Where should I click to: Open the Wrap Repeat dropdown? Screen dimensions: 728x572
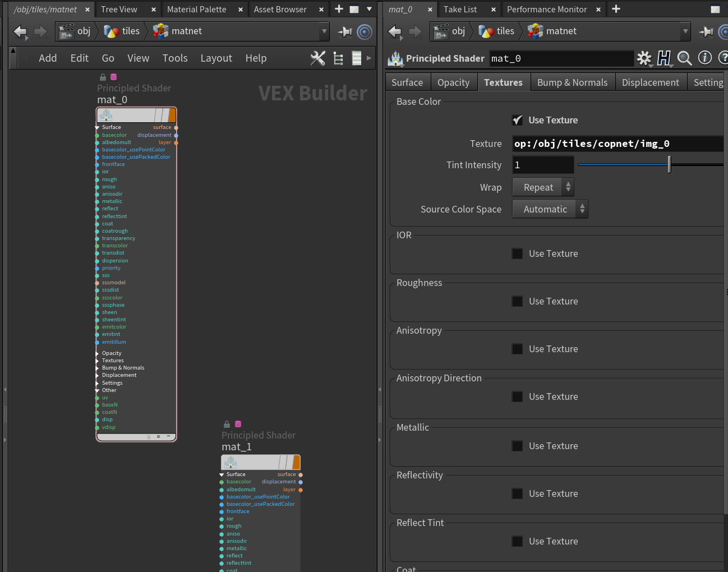(543, 187)
